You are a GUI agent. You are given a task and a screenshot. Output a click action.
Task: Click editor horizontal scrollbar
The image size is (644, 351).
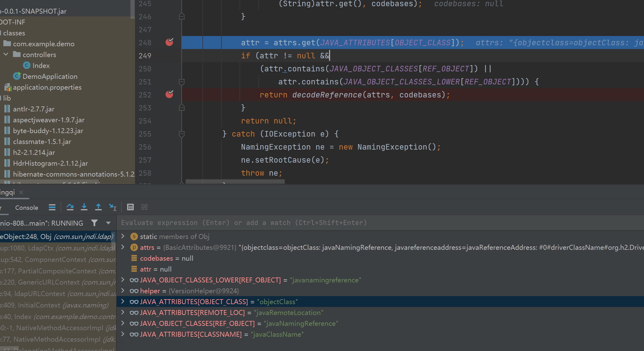[235, 181]
